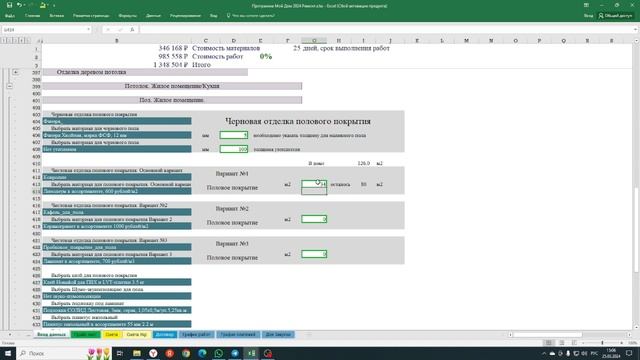Switch to the 'Ввод данных' sheet tab

point(51,334)
